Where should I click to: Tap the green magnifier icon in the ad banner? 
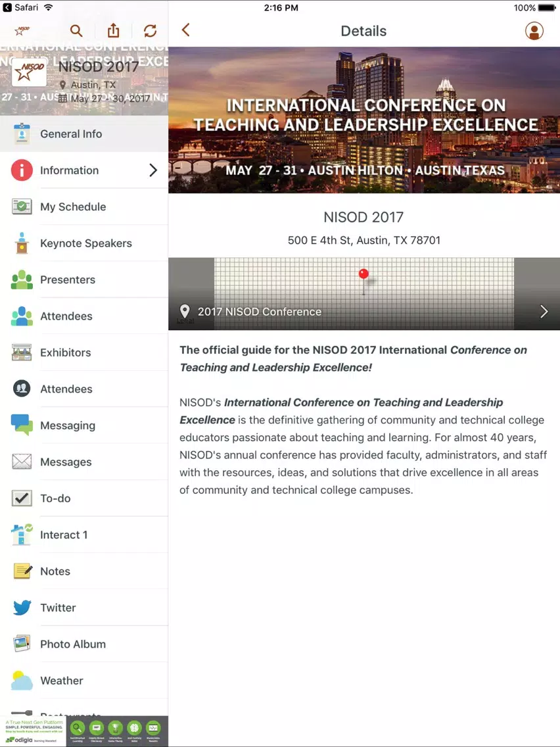[x=77, y=728]
